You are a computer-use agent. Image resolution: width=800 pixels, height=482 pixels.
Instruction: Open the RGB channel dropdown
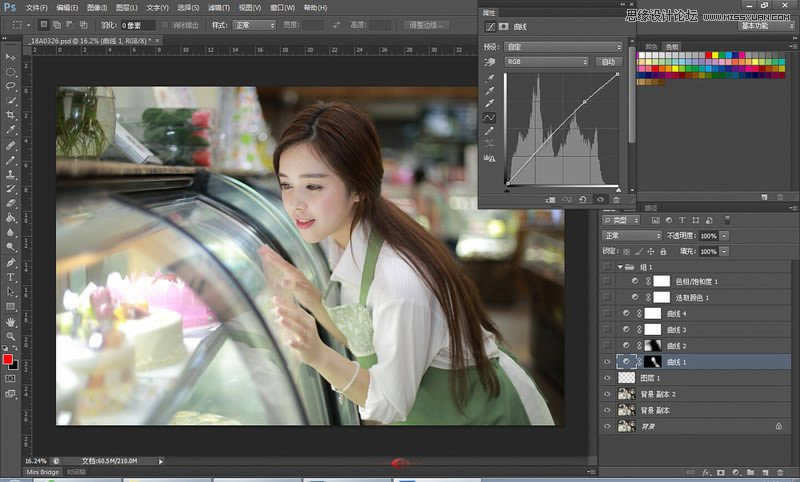[546, 62]
